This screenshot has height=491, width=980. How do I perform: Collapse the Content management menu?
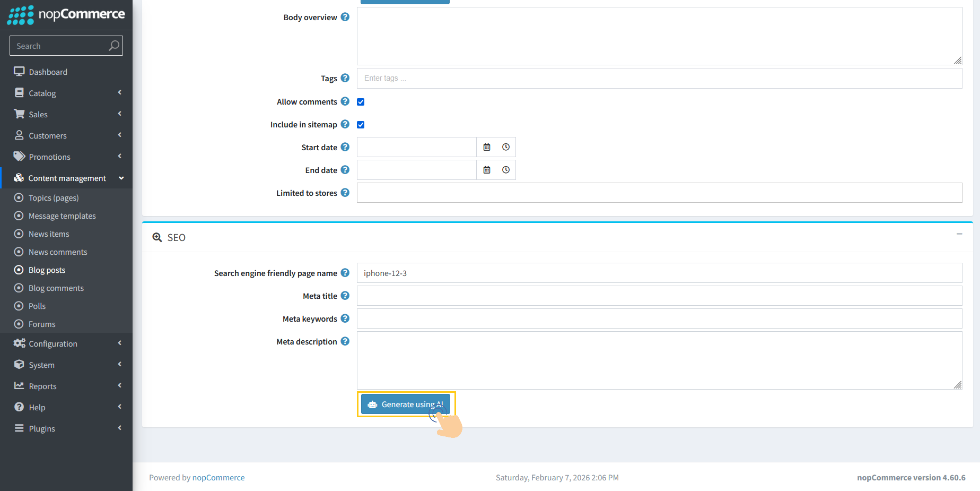tap(66, 178)
